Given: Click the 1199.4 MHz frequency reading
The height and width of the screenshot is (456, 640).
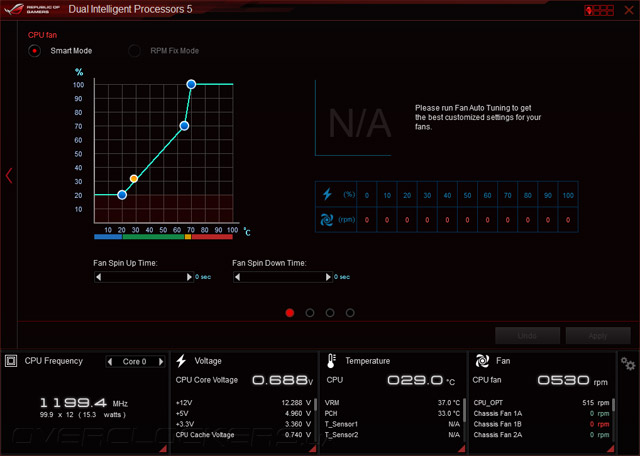Looking at the screenshot, I should [x=84, y=403].
